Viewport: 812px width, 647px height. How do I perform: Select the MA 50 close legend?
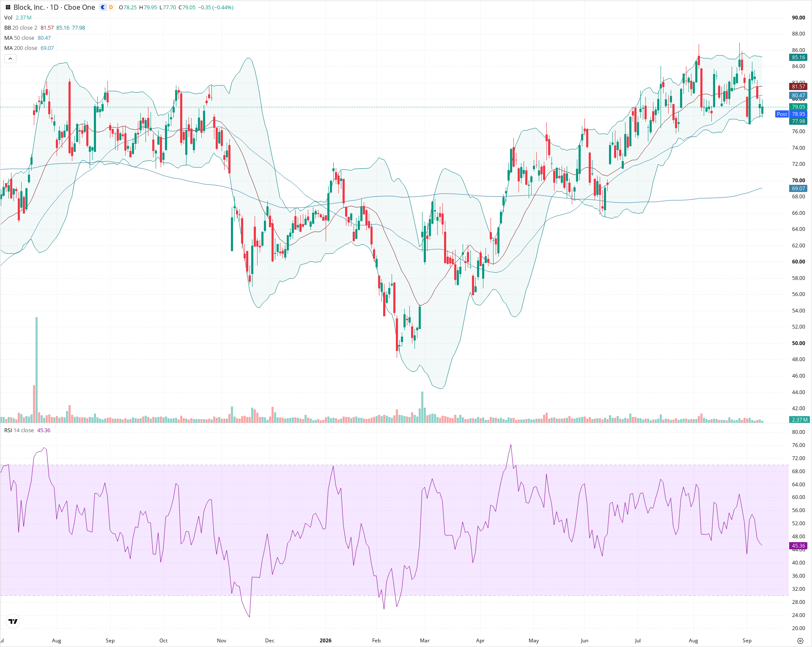19,38
